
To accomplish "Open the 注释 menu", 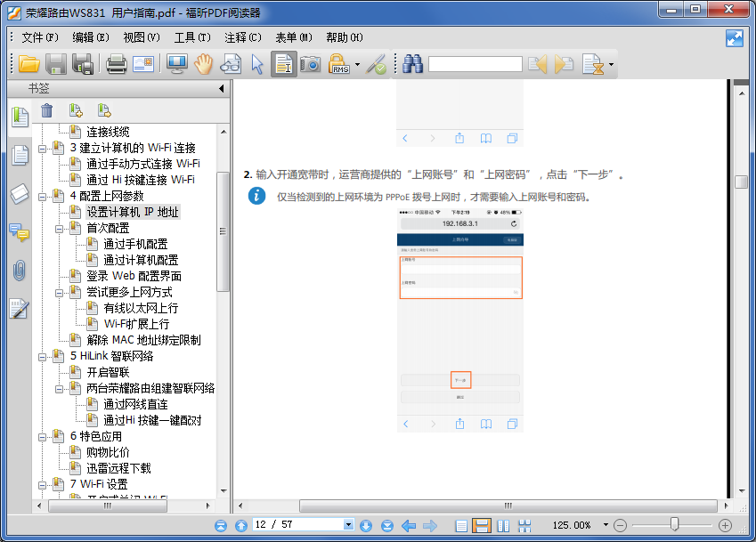I will [242, 37].
